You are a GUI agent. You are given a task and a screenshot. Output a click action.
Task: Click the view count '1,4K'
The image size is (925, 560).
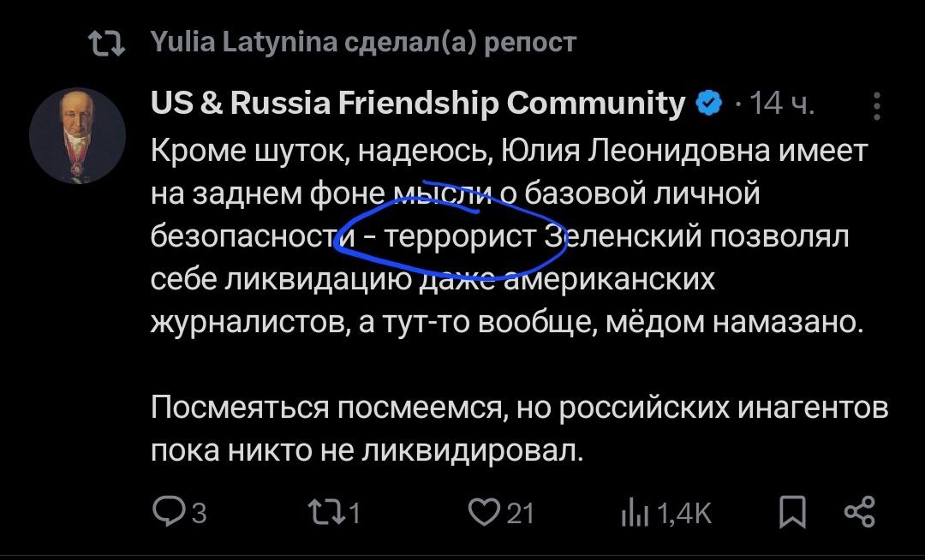click(684, 513)
